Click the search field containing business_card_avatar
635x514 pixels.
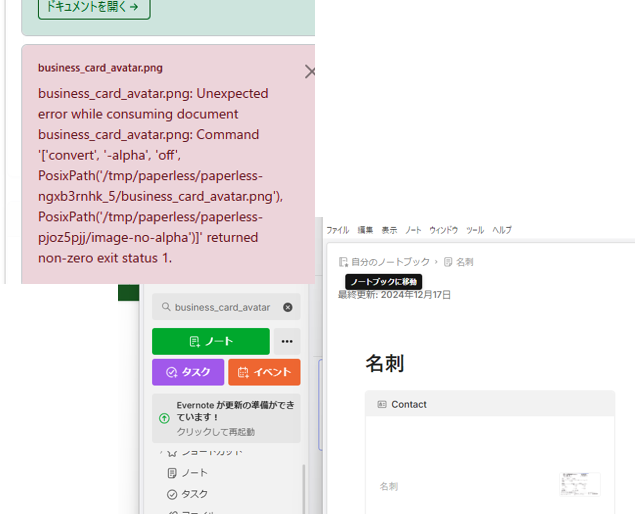click(x=226, y=307)
